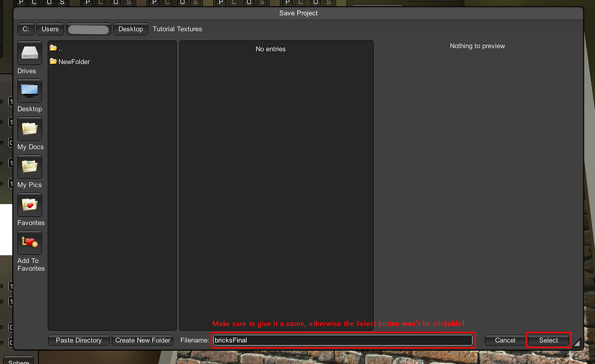Viewport: 595px width, 364px height.
Task: Click the Paste Directory button
Action: pos(79,340)
